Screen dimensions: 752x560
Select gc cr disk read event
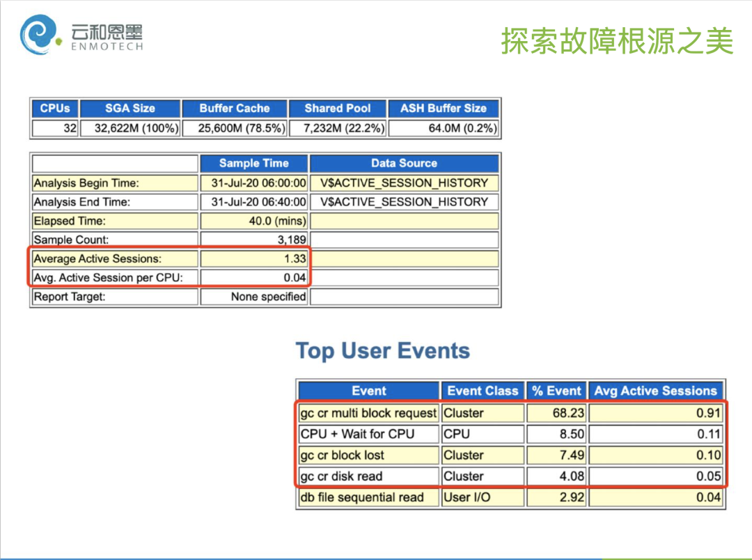[369, 476]
